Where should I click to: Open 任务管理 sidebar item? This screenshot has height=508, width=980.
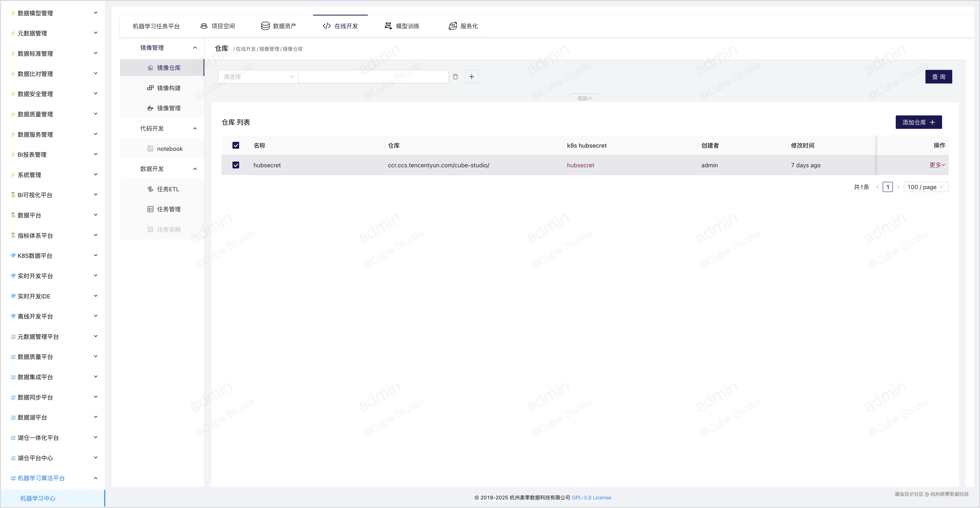pos(169,209)
